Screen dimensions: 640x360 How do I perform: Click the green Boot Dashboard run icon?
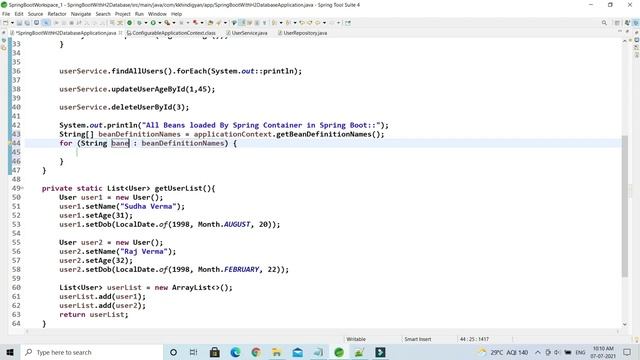[x=130, y=23]
